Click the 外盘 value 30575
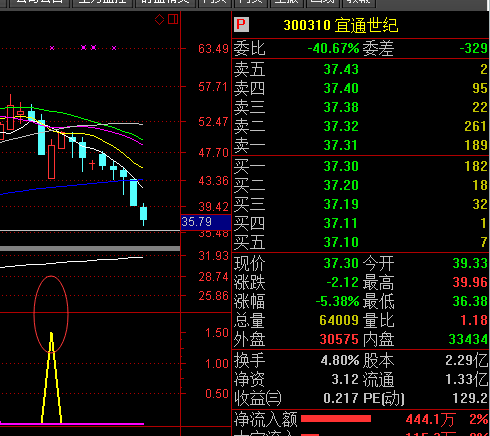The image size is (490, 436). coord(339,339)
